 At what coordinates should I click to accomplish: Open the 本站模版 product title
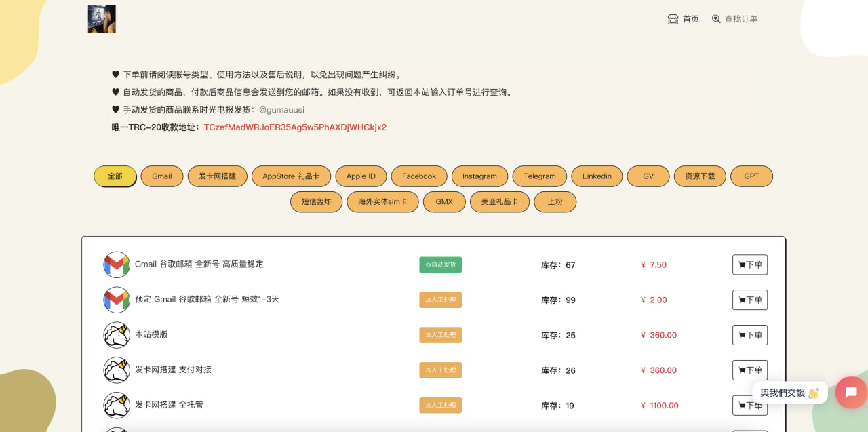[151, 334]
